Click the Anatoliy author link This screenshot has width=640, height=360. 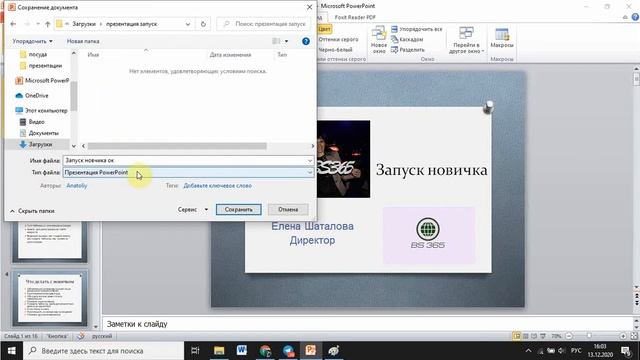click(77, 186)
